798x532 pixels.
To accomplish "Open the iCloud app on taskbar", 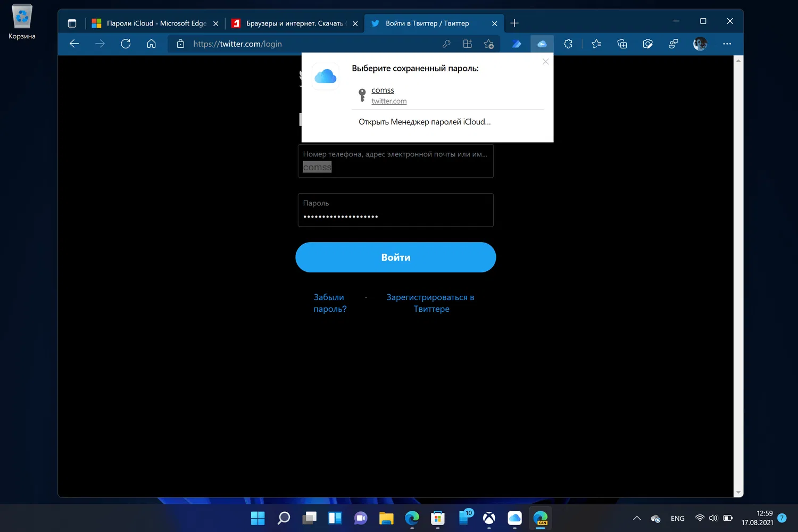I will pos(514,518).
